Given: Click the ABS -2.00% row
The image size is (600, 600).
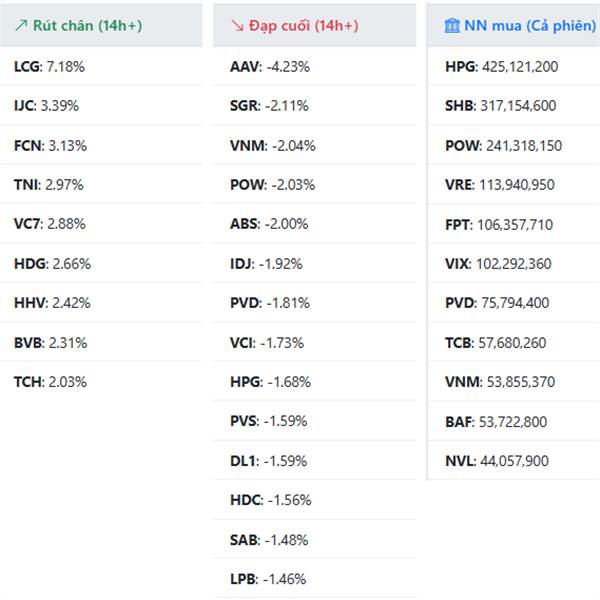Looking at the screenshot, I should (268, 224).
